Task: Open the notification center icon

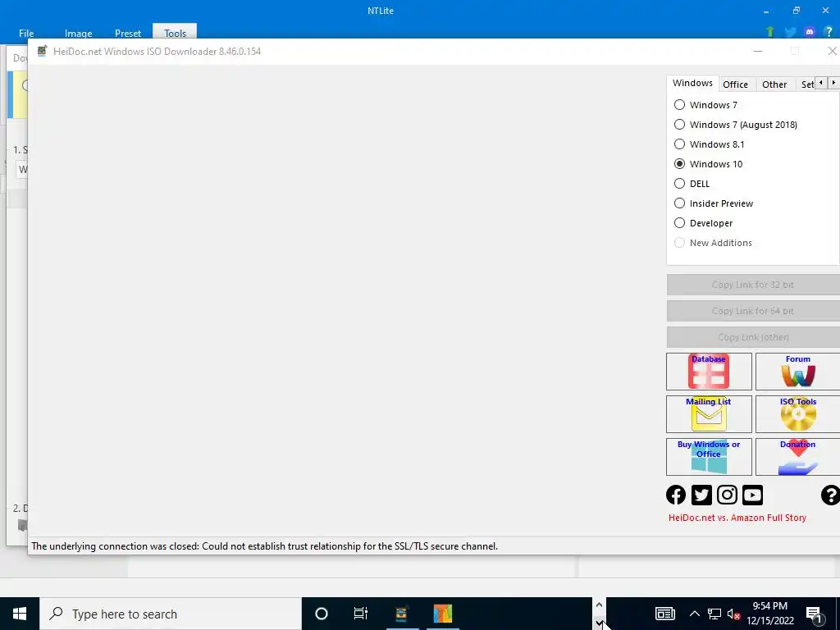Action: pyautogui.click(x=815, y=614)
